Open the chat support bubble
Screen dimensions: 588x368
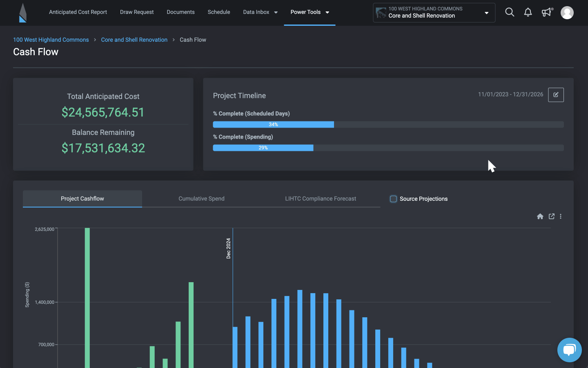(x=569, y=350)
